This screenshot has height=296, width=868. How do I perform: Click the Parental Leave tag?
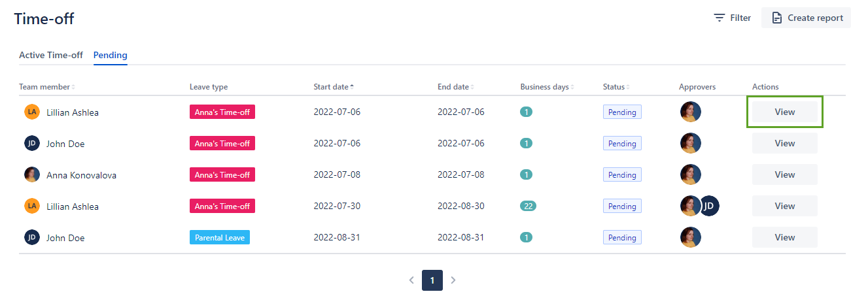tap(219, 238)
